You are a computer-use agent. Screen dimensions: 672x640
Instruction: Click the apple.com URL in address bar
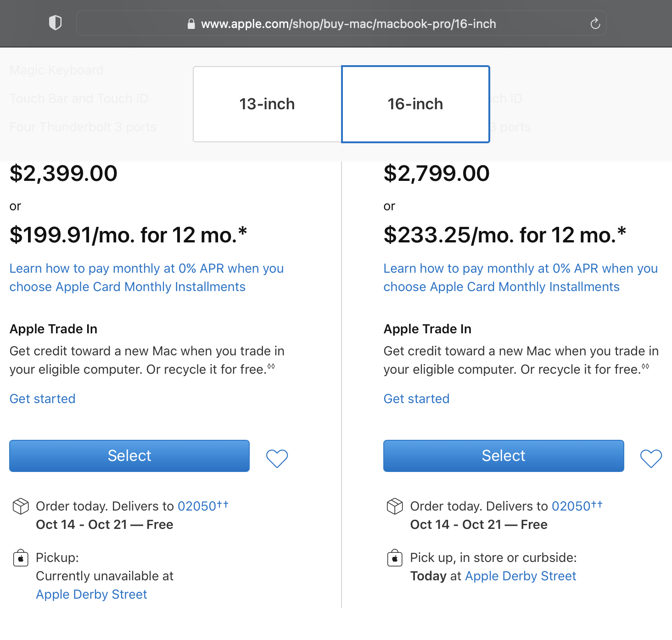[x=348, y=24]
